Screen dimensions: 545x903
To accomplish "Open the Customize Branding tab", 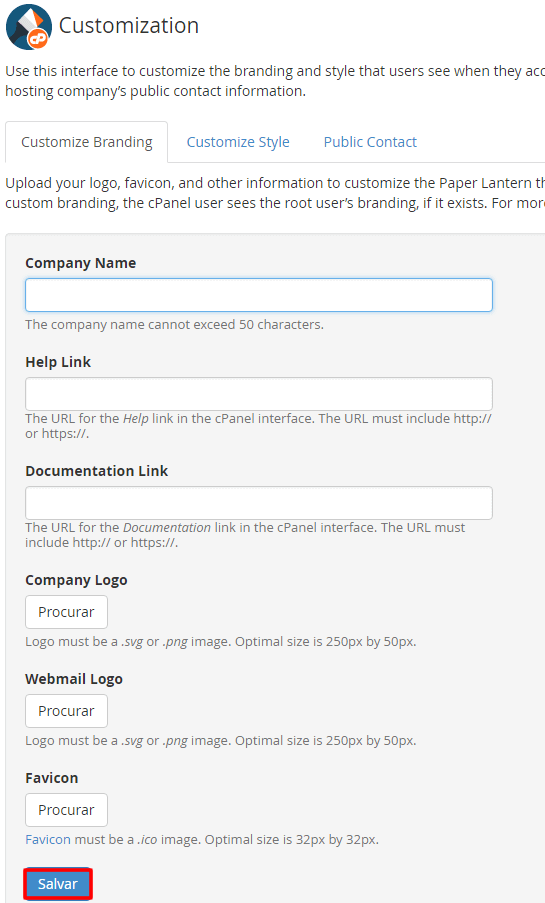I will (x=87, y=142).
